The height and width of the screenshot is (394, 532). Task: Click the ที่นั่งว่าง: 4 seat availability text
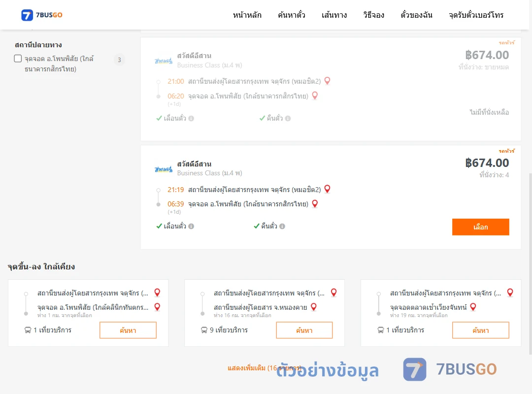(x=494, y=175)
